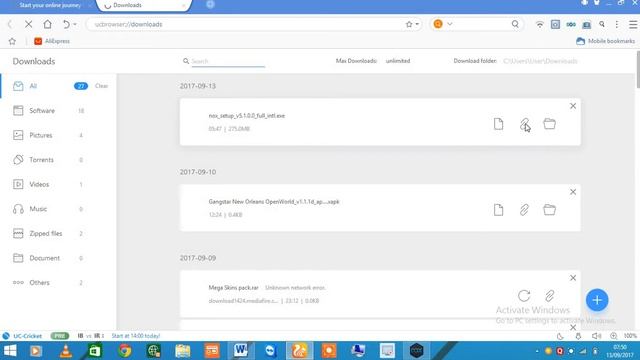Click the magnifier in the search box
This screenshot has height=360, width=640.
click(x=515, y=24)
